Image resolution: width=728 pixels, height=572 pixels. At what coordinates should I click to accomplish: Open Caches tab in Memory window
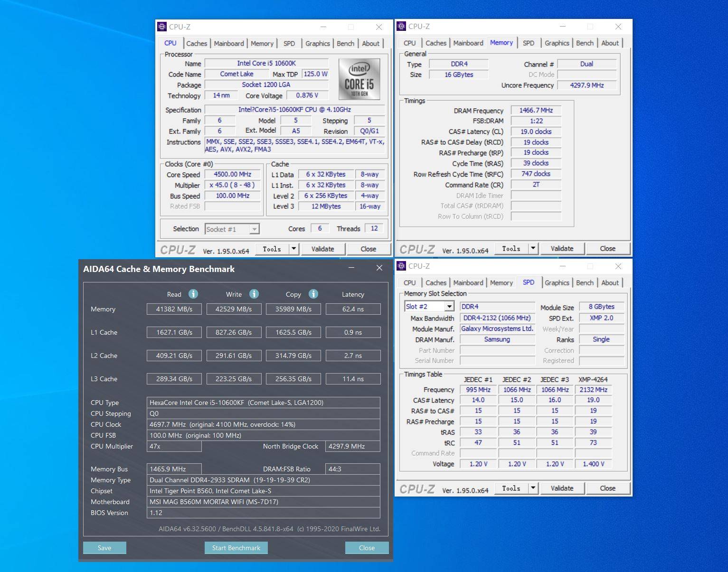pos(436,43)
